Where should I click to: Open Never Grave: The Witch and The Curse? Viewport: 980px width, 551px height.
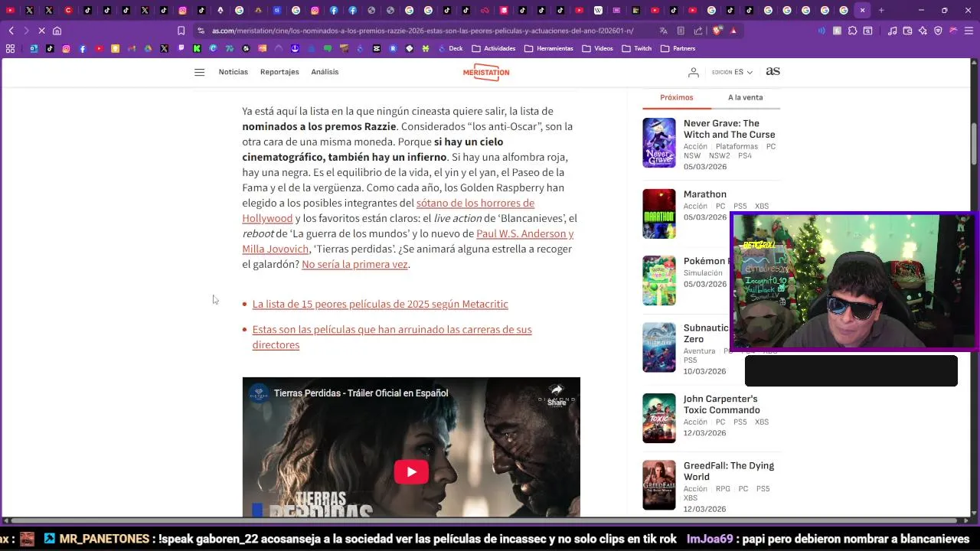coord(729,129)
